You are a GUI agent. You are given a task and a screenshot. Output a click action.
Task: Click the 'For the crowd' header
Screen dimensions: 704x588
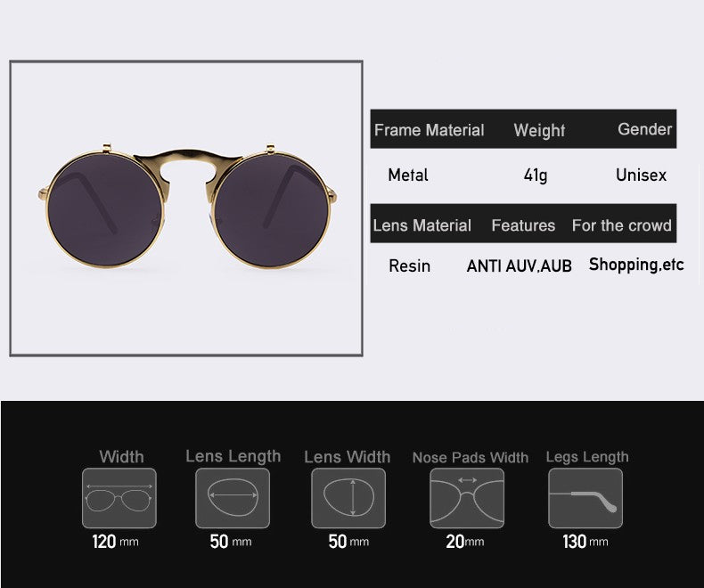coord(622,225)
